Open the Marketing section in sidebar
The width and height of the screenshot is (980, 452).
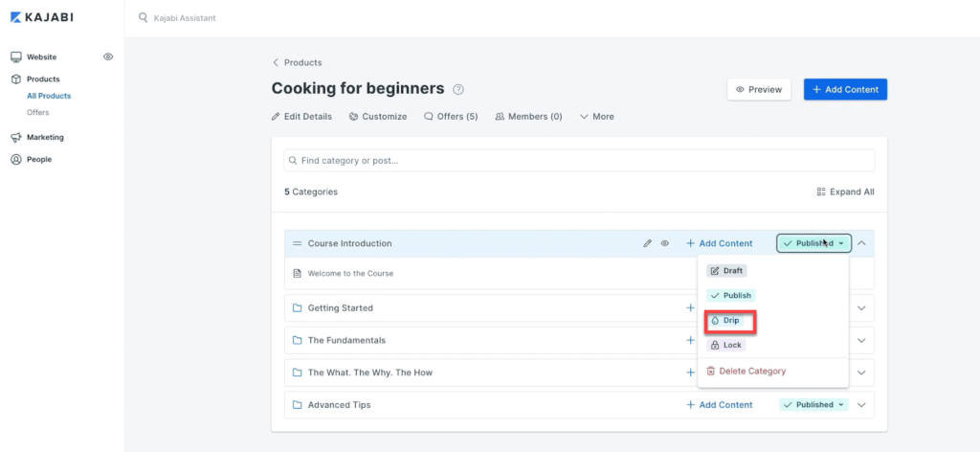point(45,138)
